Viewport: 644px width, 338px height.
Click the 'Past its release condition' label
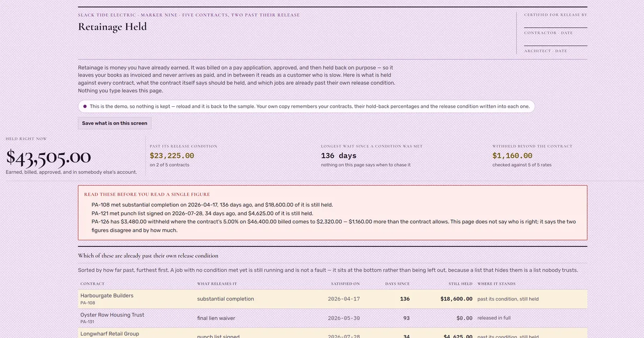pyautogui.click(x=184, y=146)
